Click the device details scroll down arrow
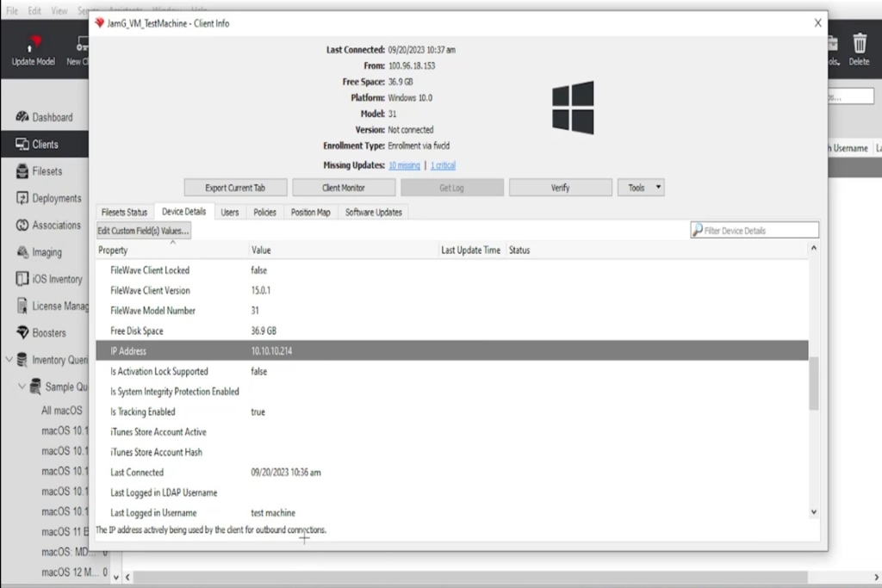The width and height of the screenshot is (882, 588). click(x=813, y=512)
